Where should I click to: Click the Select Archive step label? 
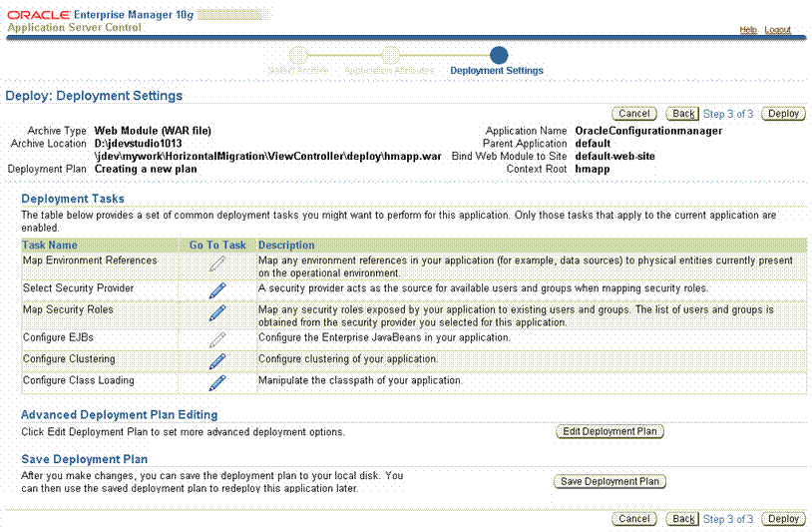tap(298, 71)
